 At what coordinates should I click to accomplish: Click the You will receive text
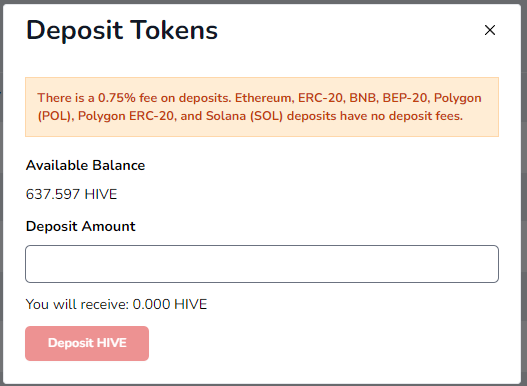point(77,304)
